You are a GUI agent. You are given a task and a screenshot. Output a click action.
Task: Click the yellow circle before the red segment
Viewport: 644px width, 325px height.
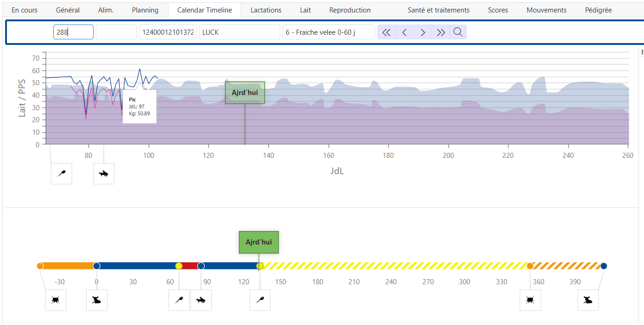point(179,266)
